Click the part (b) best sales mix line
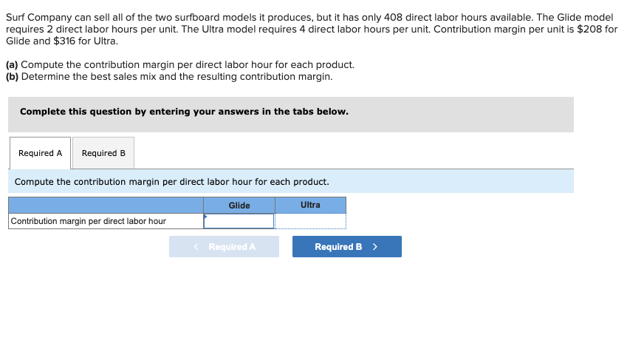Image resolution: width=644 pixels, height=346 pixels. [169, 76]
